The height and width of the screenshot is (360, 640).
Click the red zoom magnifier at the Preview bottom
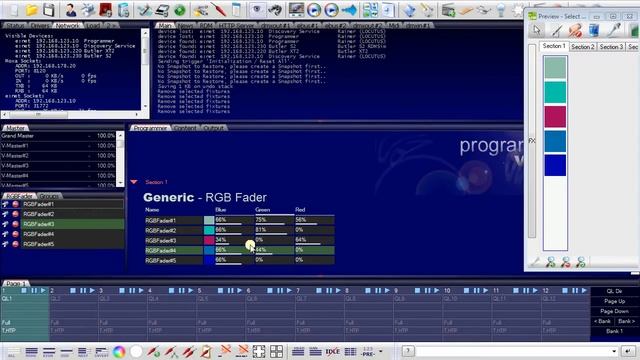point(566,262)
